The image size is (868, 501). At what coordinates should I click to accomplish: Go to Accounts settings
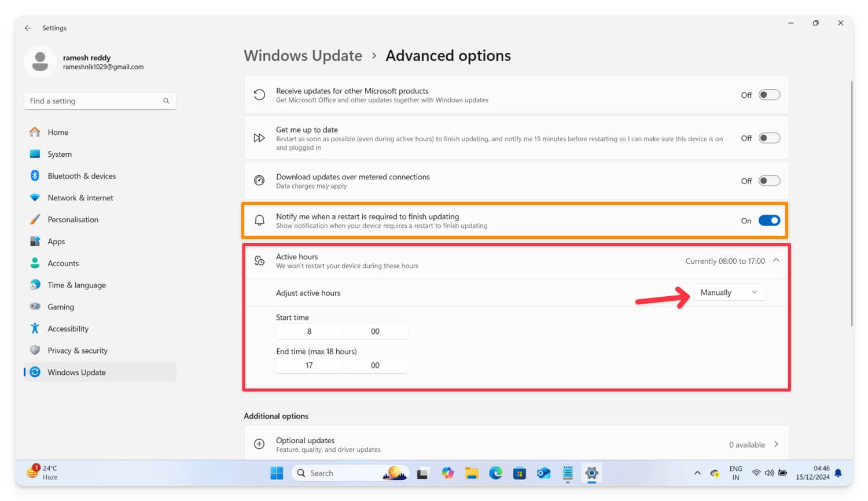point(63,263)
